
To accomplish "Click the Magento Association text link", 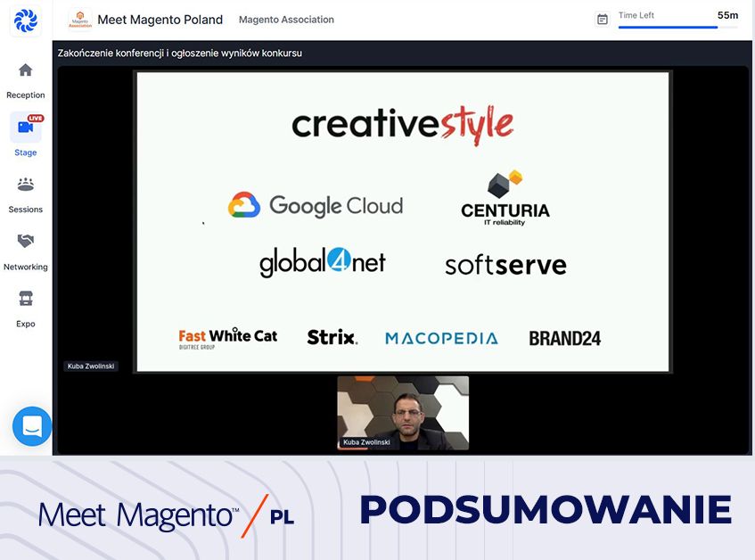I will pyautogui.click(x=285, y=19).
